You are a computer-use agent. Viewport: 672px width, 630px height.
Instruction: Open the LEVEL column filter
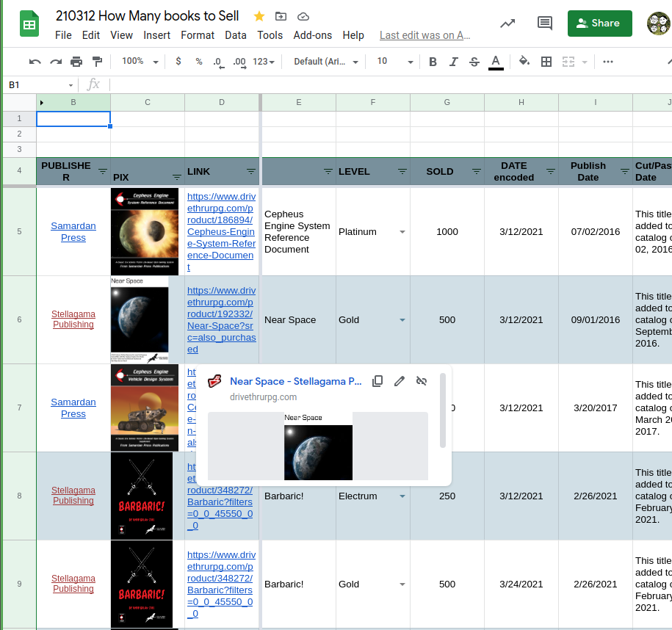point(402,171)
